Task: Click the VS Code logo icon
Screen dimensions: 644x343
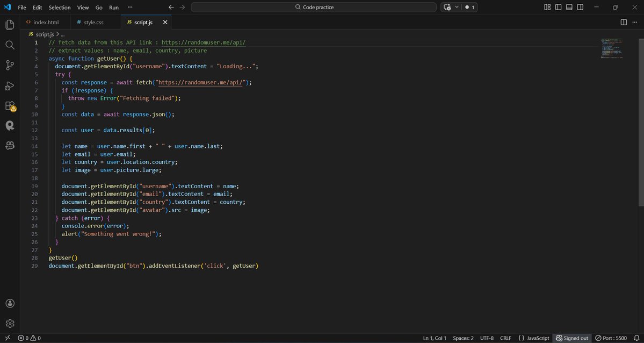Action: pos(8,7)
